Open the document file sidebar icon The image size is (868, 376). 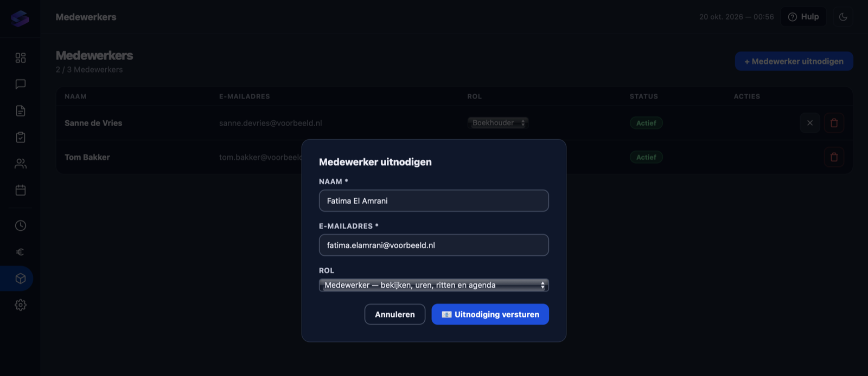coord(21,111)
